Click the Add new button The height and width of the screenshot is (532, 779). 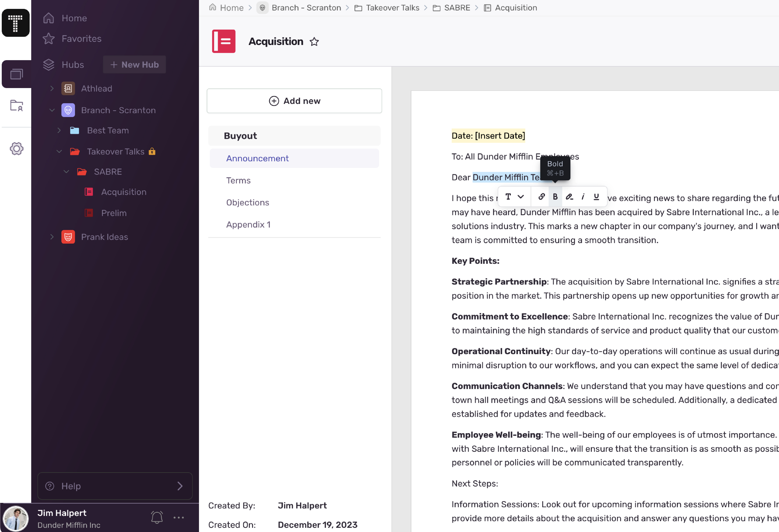294,101
